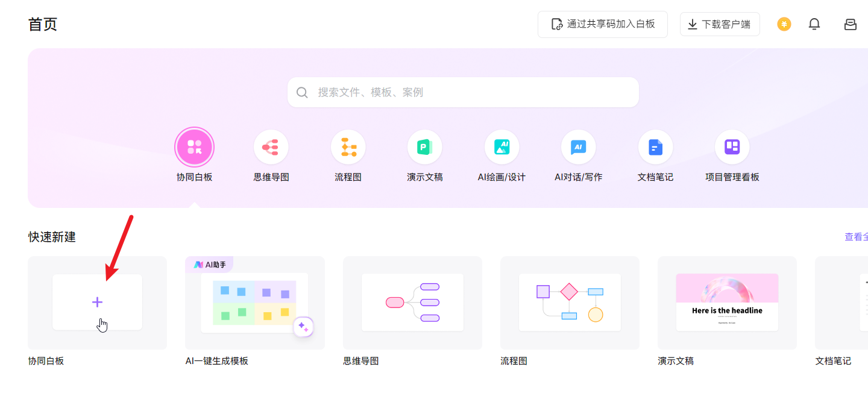Open the inbox tray icon
Image resolution: width=868 pixels, height=399 pixels.
pos(850,24)
